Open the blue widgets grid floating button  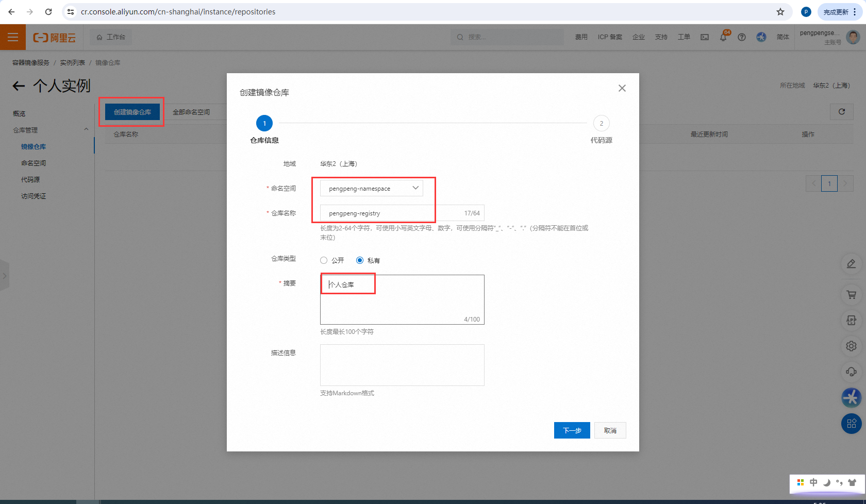click(852, 424)
